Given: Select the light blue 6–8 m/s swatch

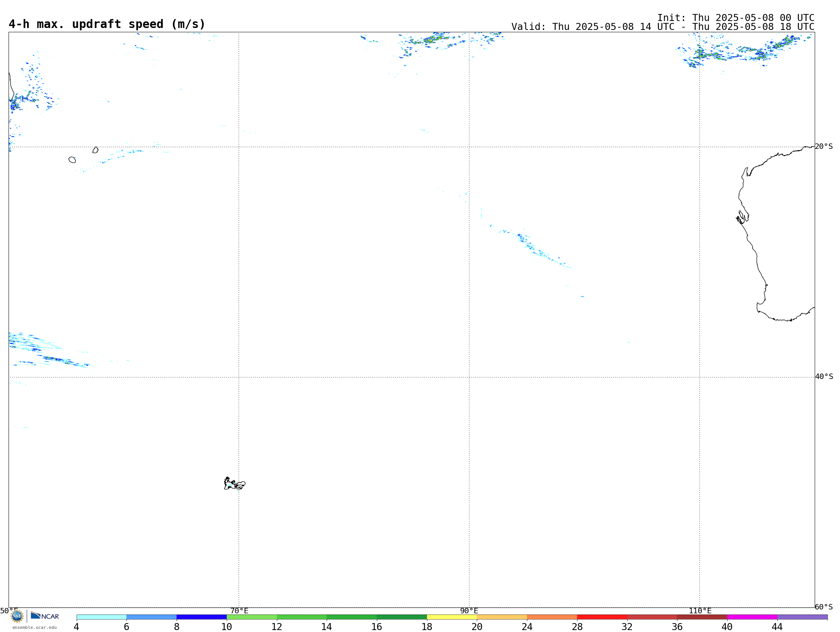Looking at the screenshot, I should [152, 617].
